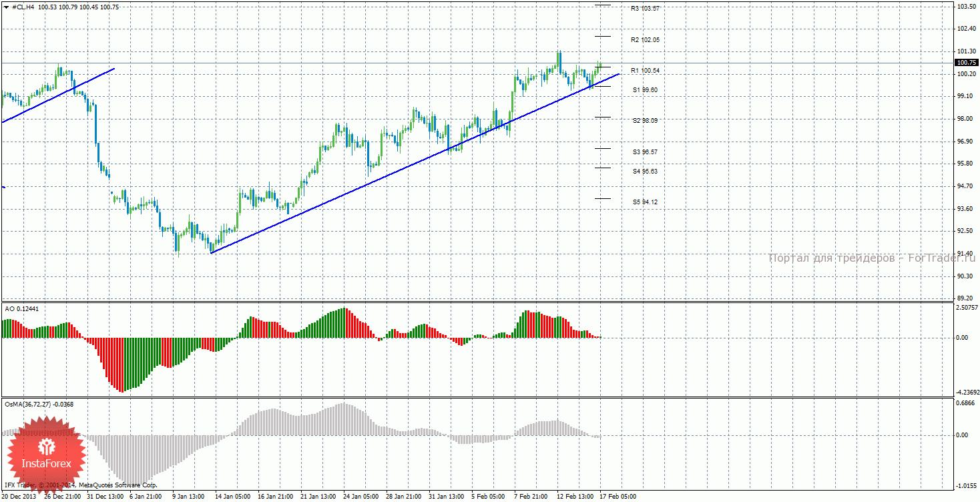Click the 17 Feb 05:00 time axis label
This screenshot has width=980, height=502.
click(618, 497)
